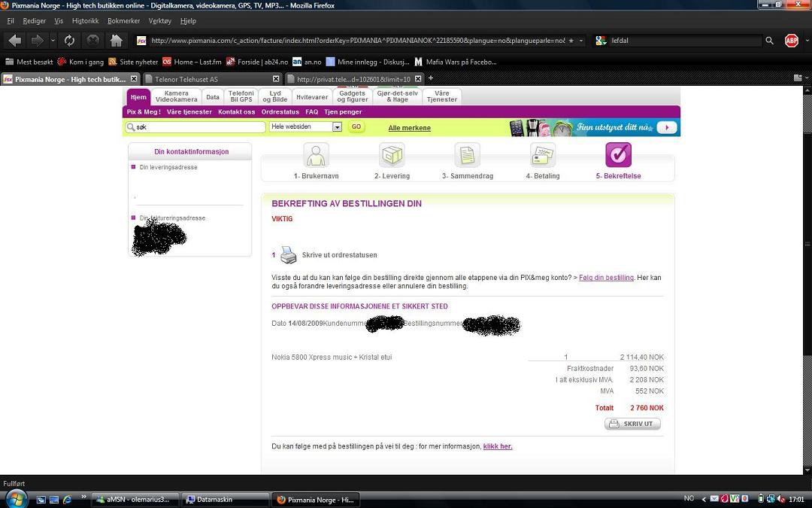The width and height of the screenshot is (812, 508).
Task: Select the Kamera Videokamera site tab
Action: (176, 96)
